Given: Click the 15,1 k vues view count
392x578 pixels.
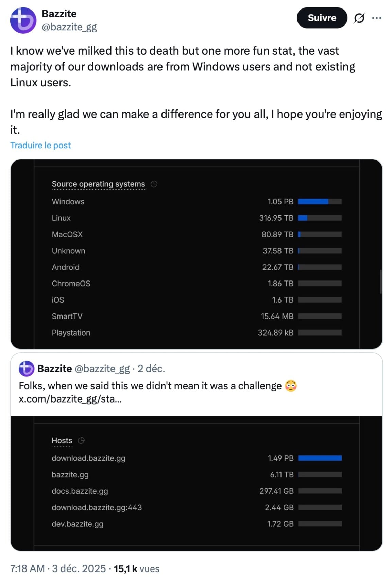Looking at the screenshot, I should tap(136, 568).
